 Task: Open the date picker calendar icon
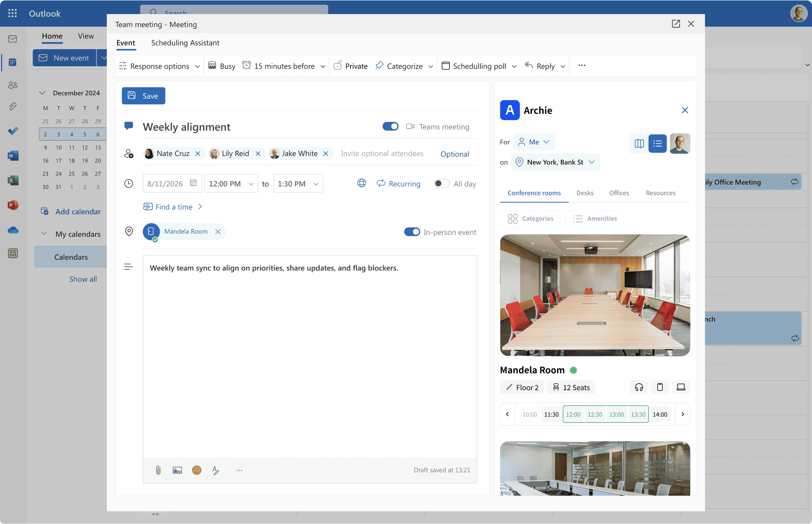coord(193,183)
